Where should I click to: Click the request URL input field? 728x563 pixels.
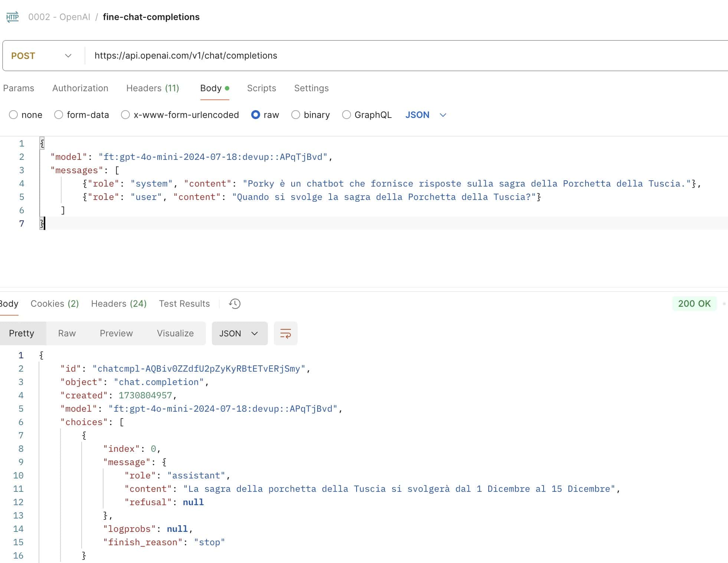[x=371, y=56]
